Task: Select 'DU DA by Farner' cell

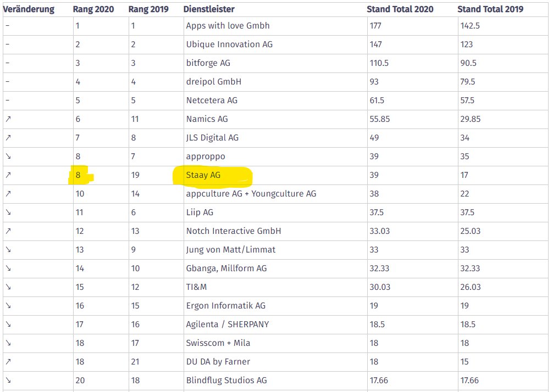Action: tap(275, 362)
